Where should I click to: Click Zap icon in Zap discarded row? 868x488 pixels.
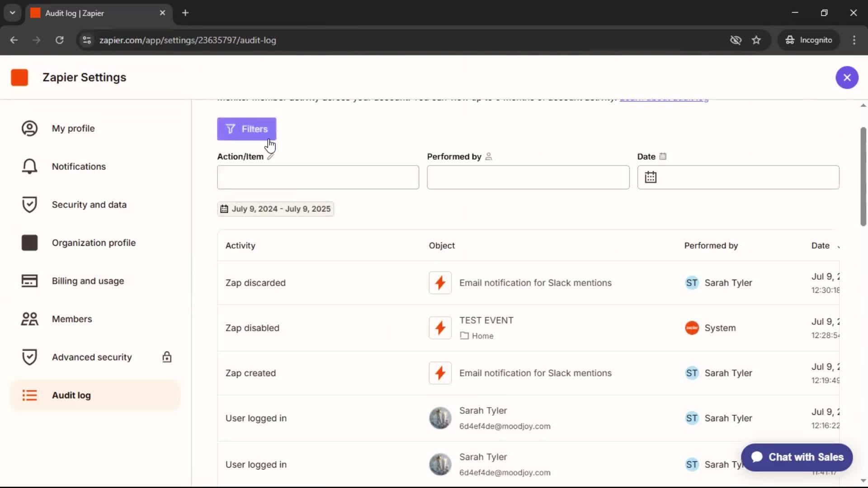440,283
